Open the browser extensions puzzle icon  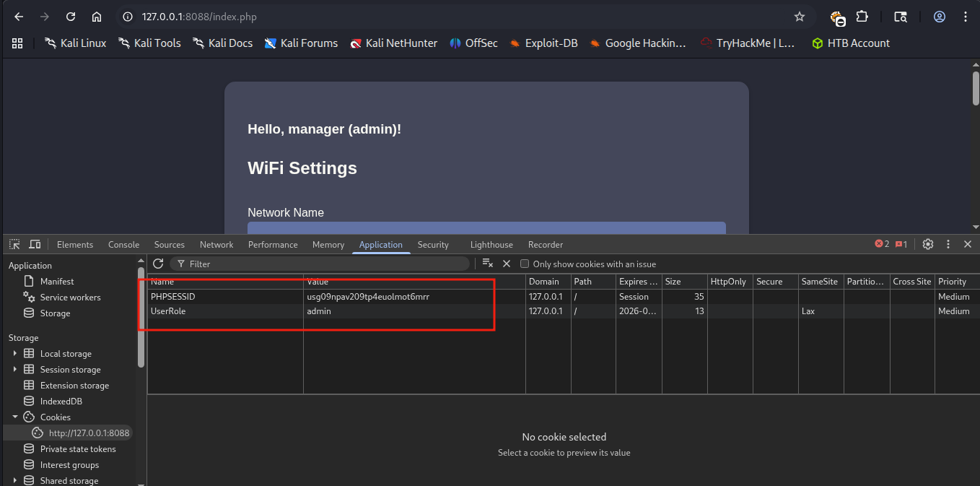point(862,17)
